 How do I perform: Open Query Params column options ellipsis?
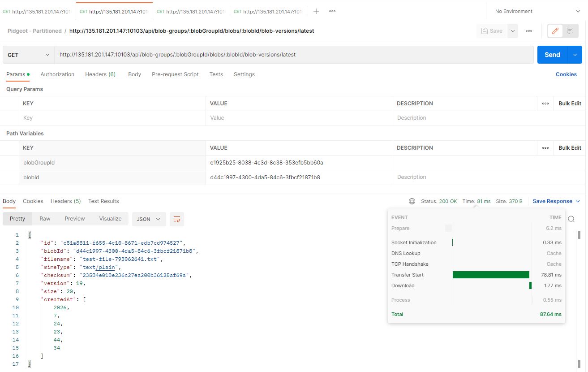[545, 104]
